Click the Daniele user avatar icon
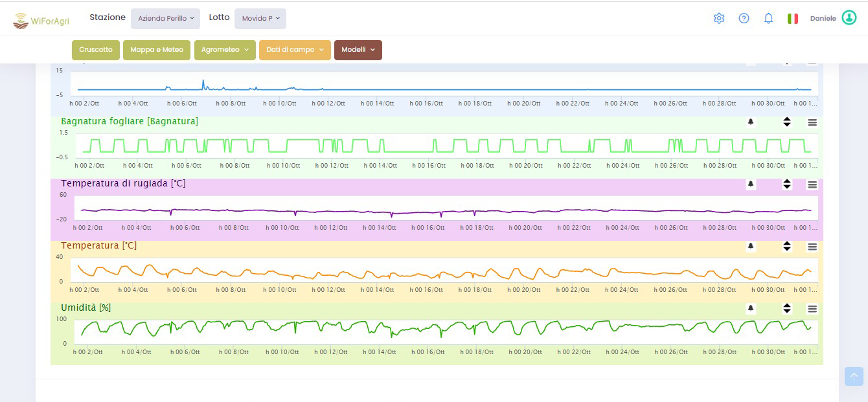Image resolution: width=868 pixels, height=402 pixels. point(849,18)
